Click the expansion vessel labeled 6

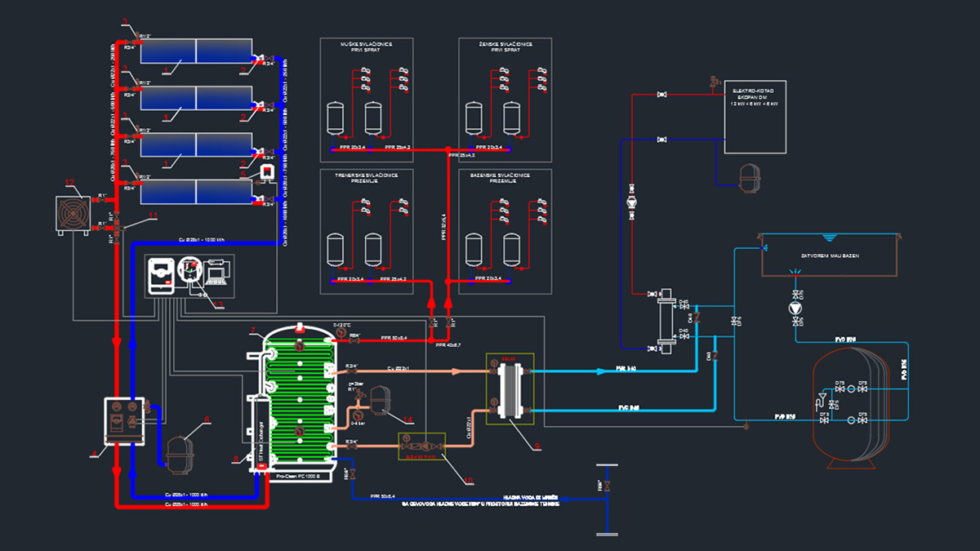[x=178, y=454]
